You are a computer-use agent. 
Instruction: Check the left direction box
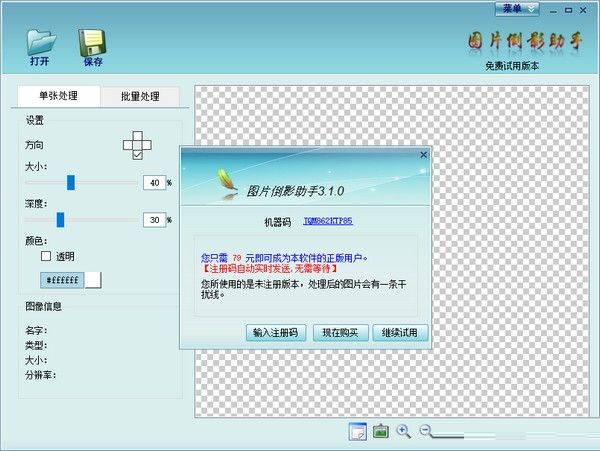tap(128, 145)
